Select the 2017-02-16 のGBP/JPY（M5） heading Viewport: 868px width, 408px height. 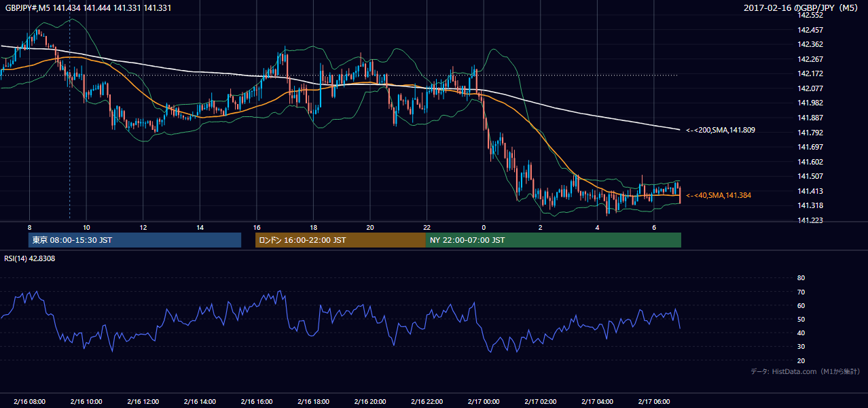[801, 8]
